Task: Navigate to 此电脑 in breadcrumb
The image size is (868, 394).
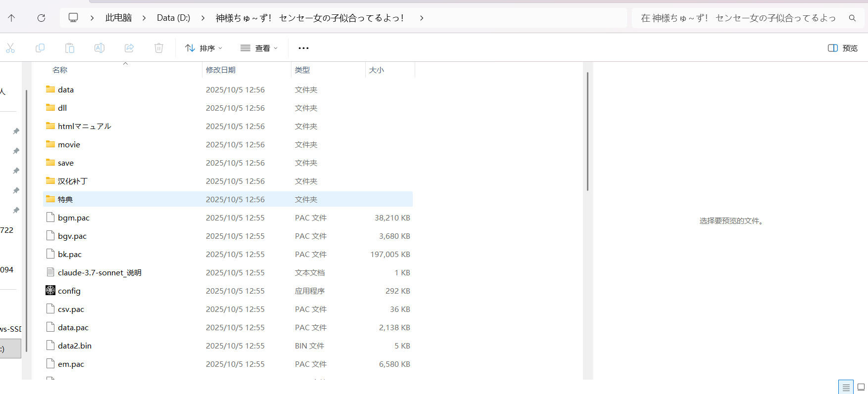Action: [118, 18]
